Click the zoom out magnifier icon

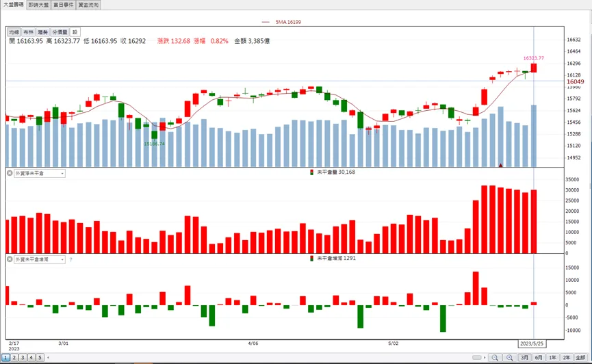[495, 358]
